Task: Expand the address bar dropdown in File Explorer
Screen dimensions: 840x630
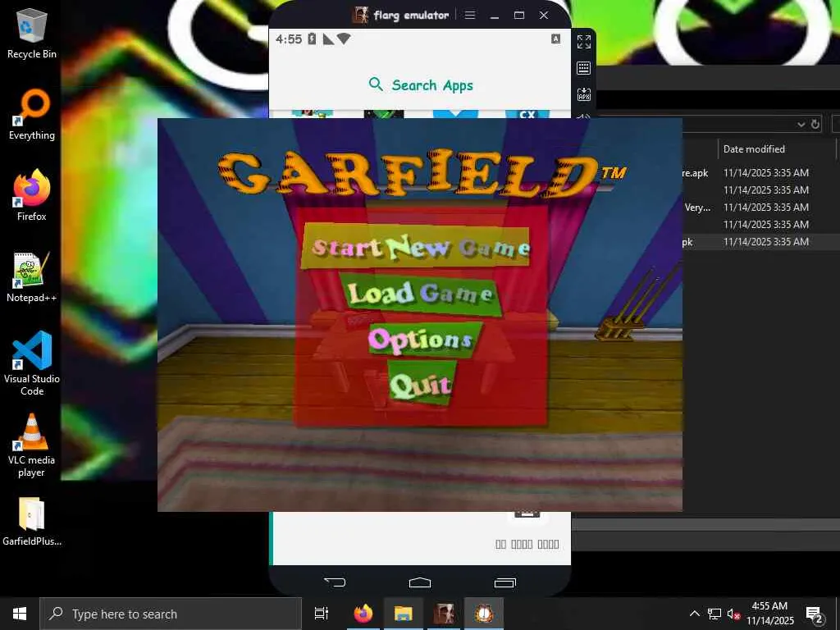Action: (x=801, y=125)
